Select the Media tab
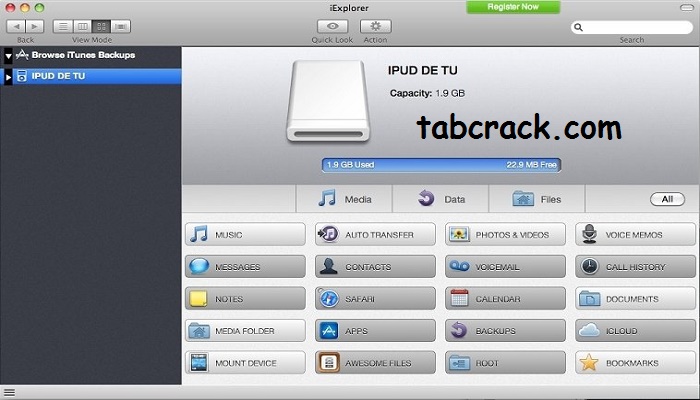 click(x=344, y=199)
